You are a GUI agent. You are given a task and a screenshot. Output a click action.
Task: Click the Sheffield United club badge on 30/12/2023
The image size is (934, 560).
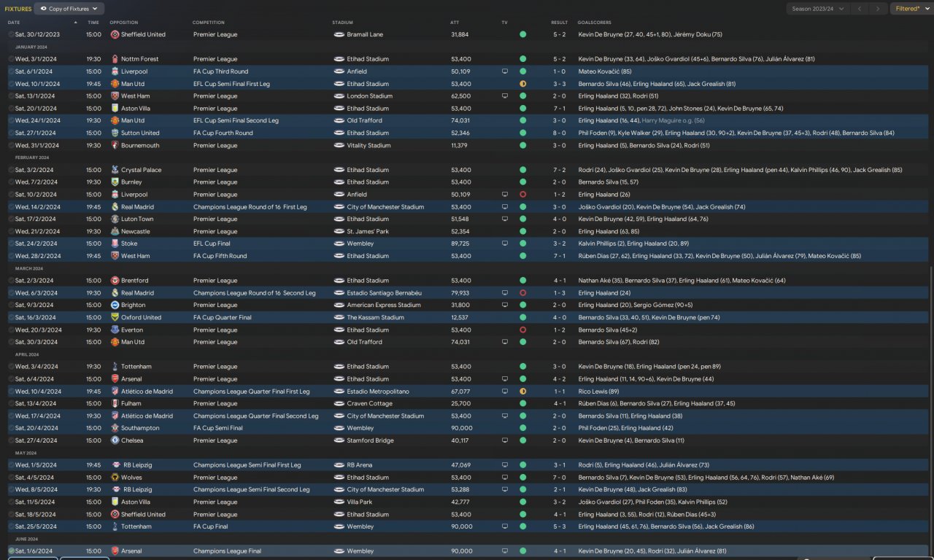click(115, 34)
